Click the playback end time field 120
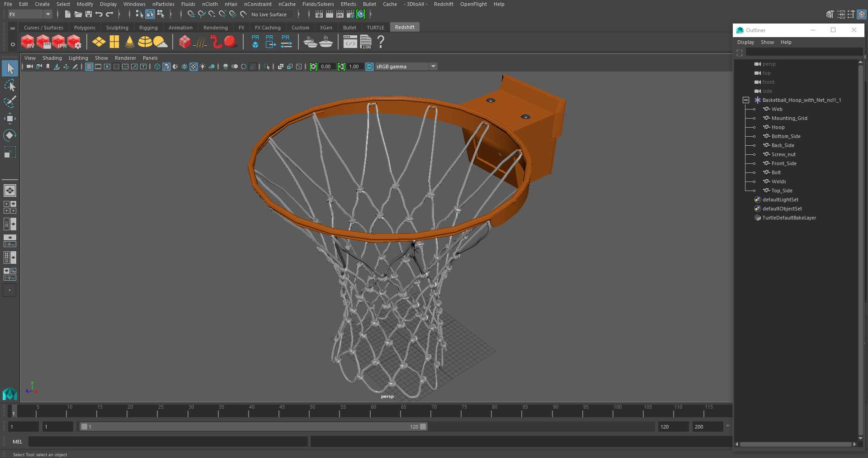868x458 pixels. [x=673, y=426]
